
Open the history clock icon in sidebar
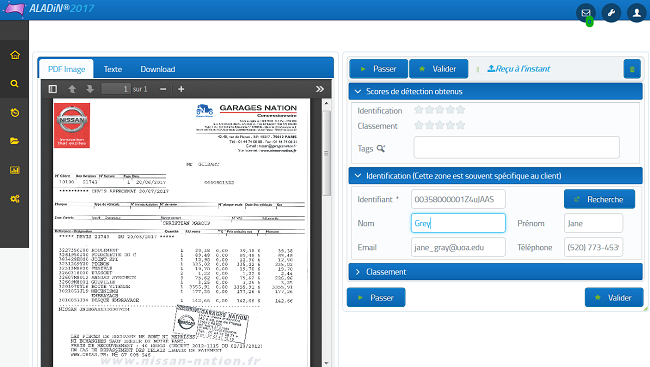point(15,112)
